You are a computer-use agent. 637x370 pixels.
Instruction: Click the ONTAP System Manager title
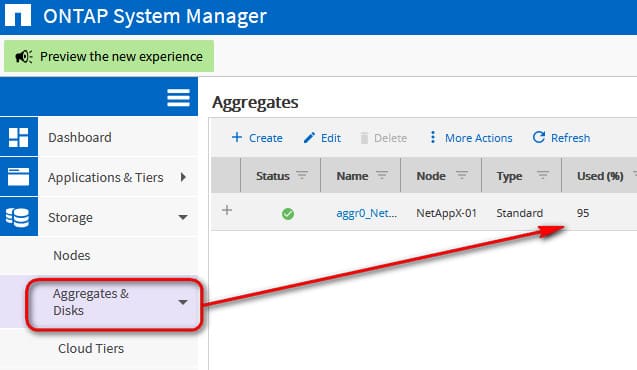[x=155, y=17]
